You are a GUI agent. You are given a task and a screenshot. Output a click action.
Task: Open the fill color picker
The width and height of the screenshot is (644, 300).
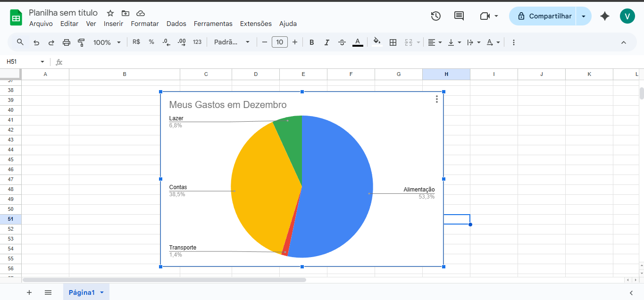[376, 42]
